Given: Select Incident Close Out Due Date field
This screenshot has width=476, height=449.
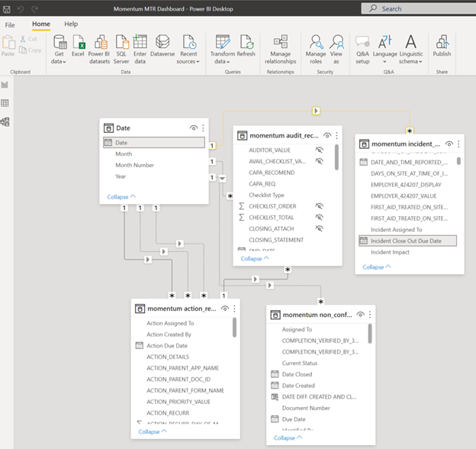Looking at the screenshot, I should (407, 241).
